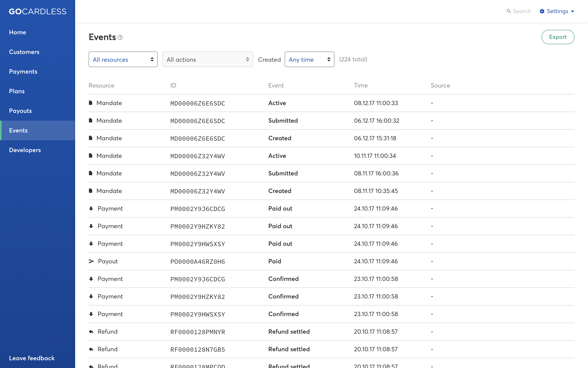
Task: Click payout ID PO0000A46RZ0H6
Action: (x=198, y=261)
